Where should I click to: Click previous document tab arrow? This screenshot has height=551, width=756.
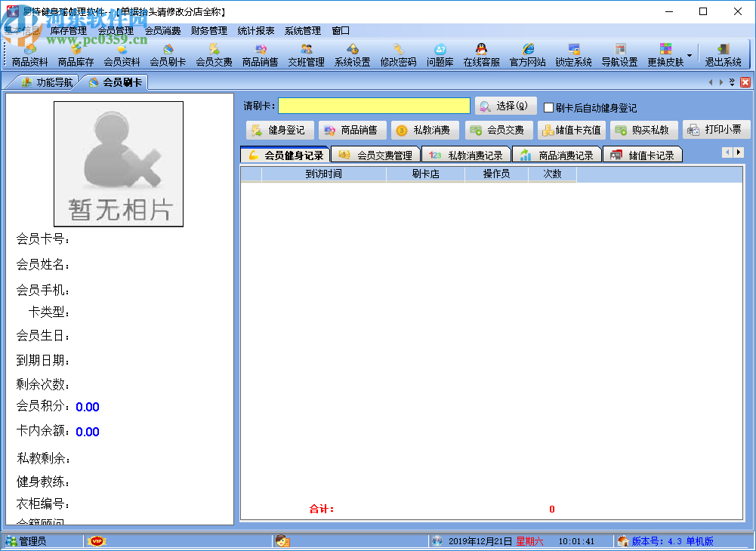click(x=710, y=82)
